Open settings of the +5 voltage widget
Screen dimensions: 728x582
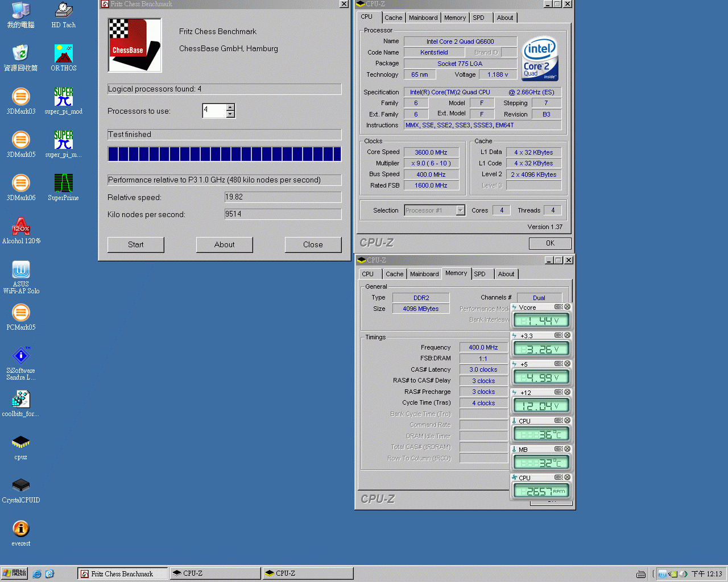pos(559,364)
